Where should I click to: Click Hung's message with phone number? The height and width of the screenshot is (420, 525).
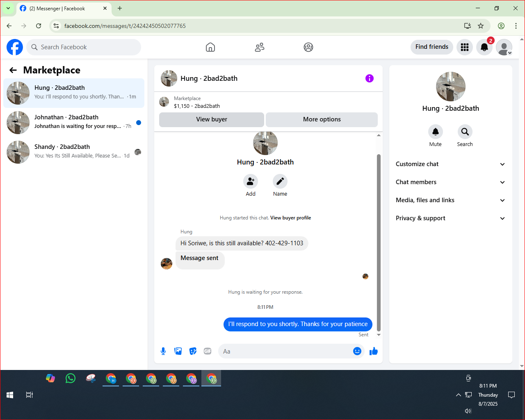[x=242, y=243]
